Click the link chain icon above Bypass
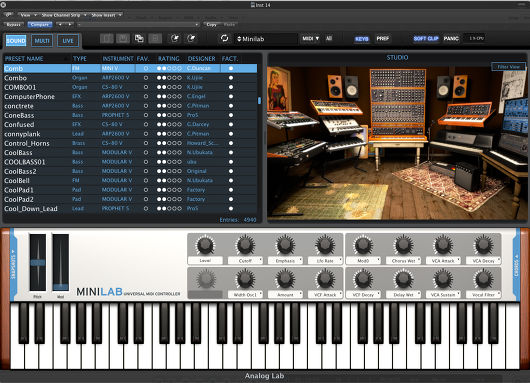530x383 pixels. pyautogui.click(x=8, y=15)
